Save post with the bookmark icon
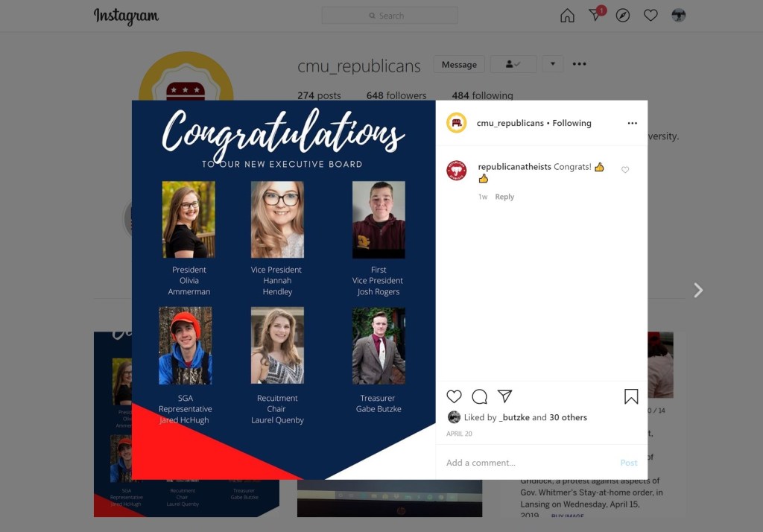Image resolution: width=763 pixels, height=532 pixels. [x=631, y=396]
